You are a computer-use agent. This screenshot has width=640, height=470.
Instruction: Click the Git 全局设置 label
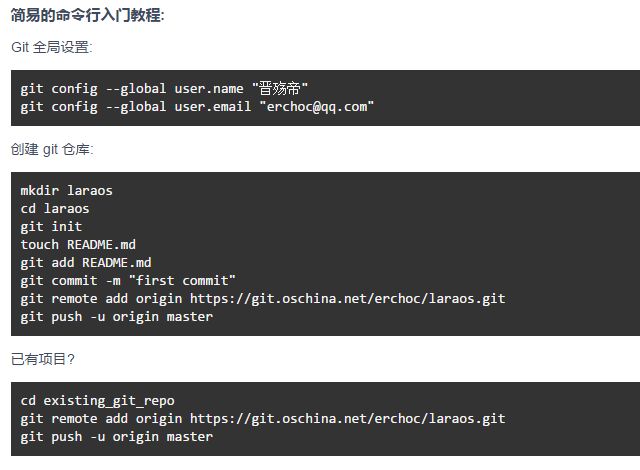52,47
